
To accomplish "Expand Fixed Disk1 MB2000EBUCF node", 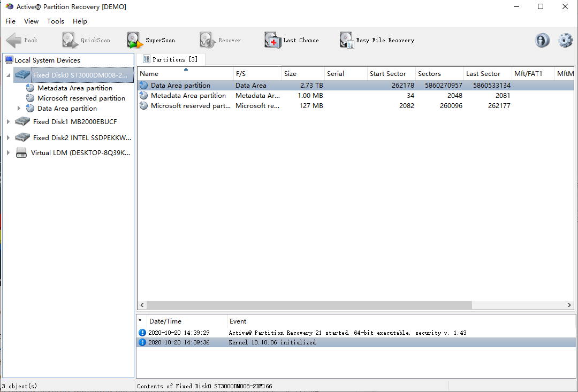I will (8, 121).
